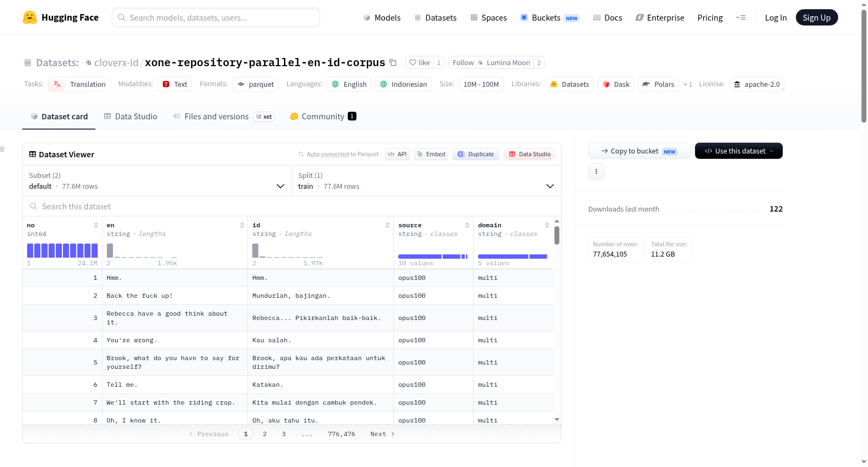Focus the main search models field
Image resolution: width=868 pixels, height=467 pixels.
coord(216,17)
